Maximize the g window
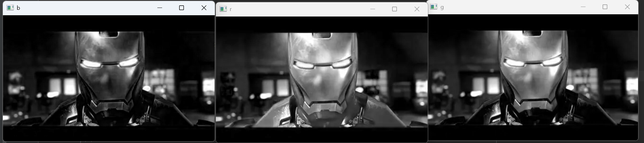The image size is (644, 143). (605, 7)
